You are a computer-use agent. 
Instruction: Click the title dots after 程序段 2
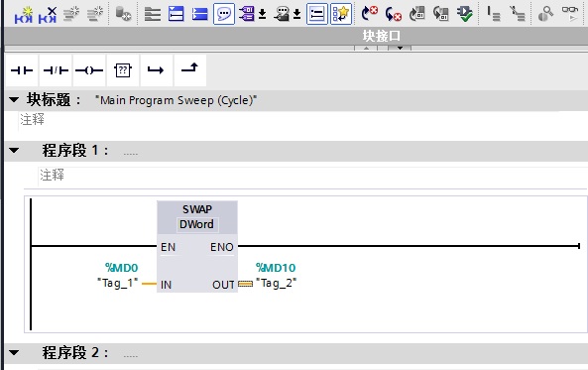click(x=131, y=356)
